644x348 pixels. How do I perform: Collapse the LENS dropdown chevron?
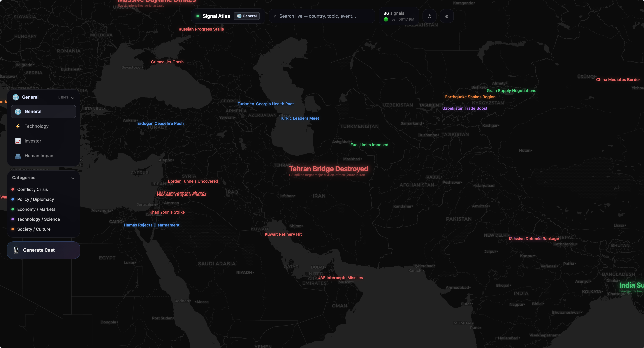click(73, 98)
